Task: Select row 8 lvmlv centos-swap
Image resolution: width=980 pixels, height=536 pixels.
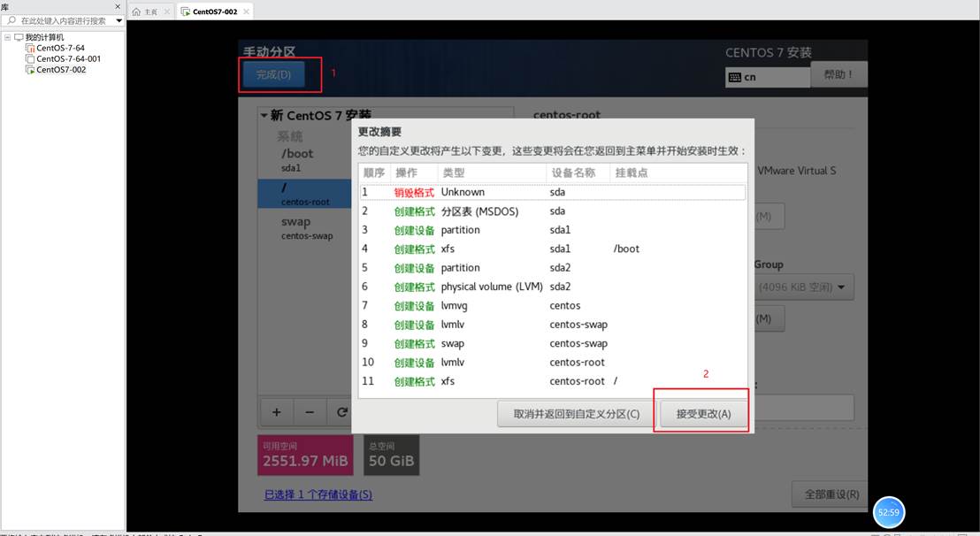Action: tap(553, 325)
